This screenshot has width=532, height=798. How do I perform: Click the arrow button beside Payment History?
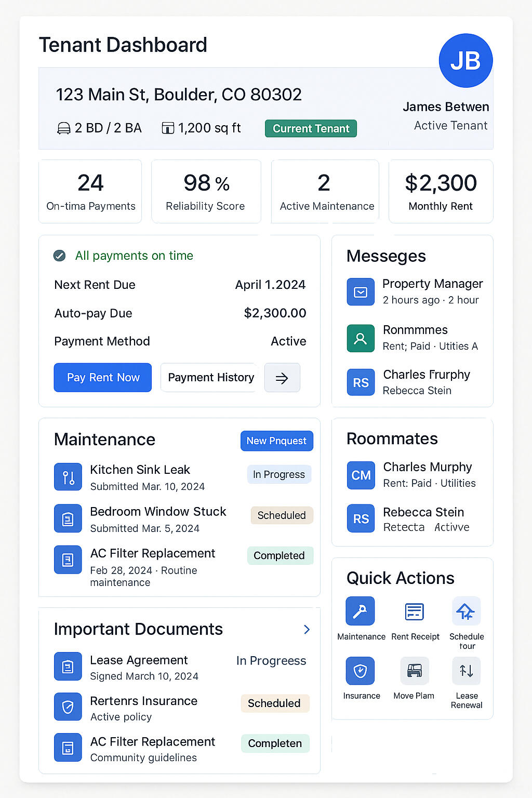click(x=282, y=378)
